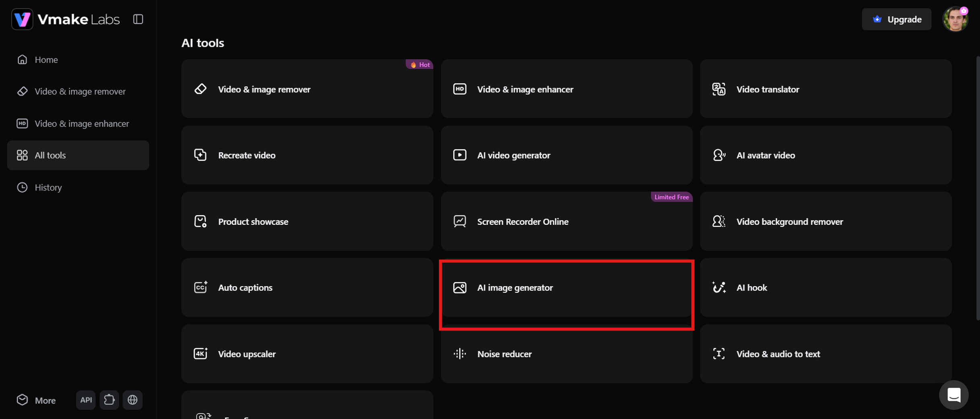The image size is (980, 419).
Task: Click the extension puzzle icon
Action: pos(109,400)
